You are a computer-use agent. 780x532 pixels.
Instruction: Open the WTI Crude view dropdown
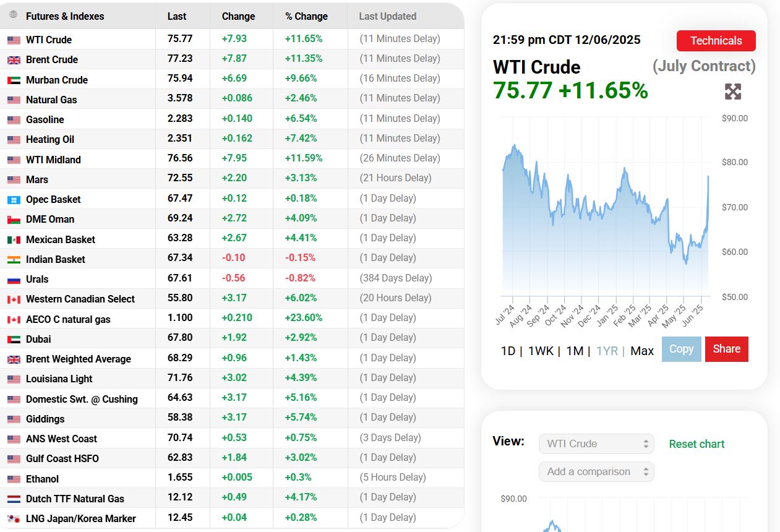pyautogui.click(x=596, y=444)
